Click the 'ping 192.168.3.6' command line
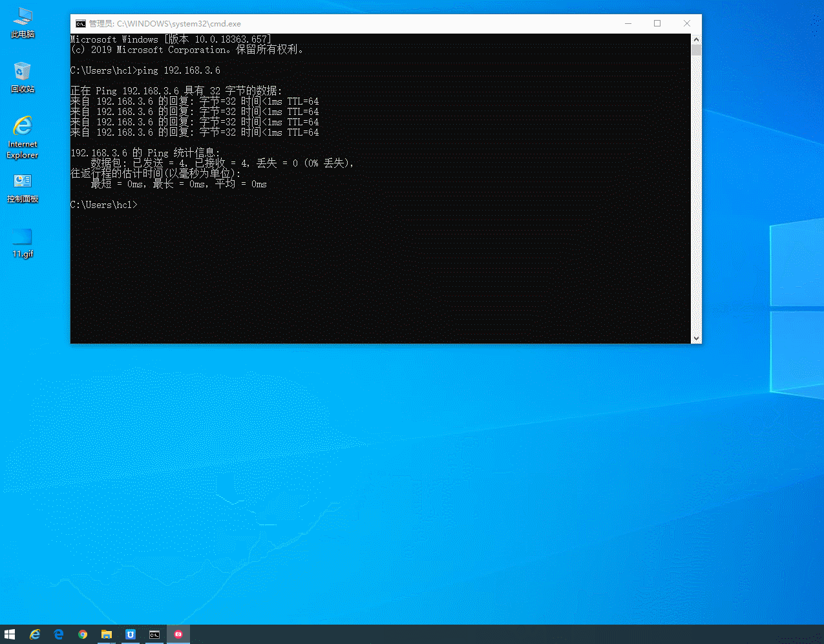The width and height of the screenshot is (824, 644). (x=145, y=70)
